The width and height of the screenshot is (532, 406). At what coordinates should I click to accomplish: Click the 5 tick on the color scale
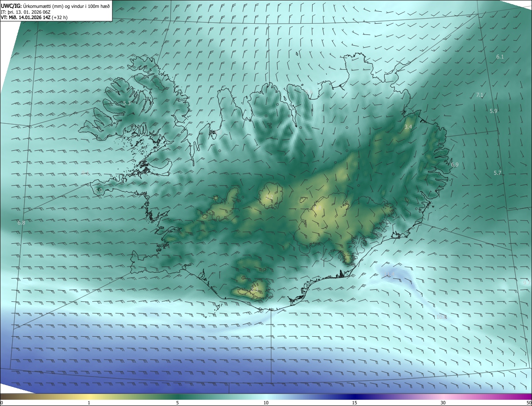coord(177,403)
